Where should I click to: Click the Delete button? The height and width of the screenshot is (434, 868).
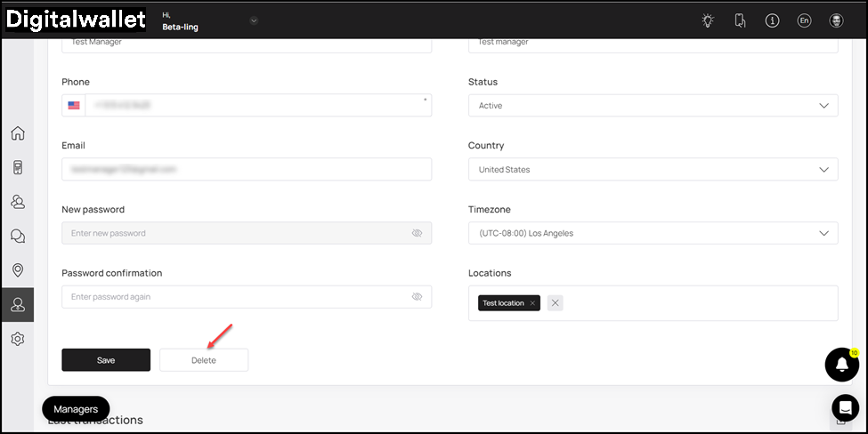[x=204, y=360]
